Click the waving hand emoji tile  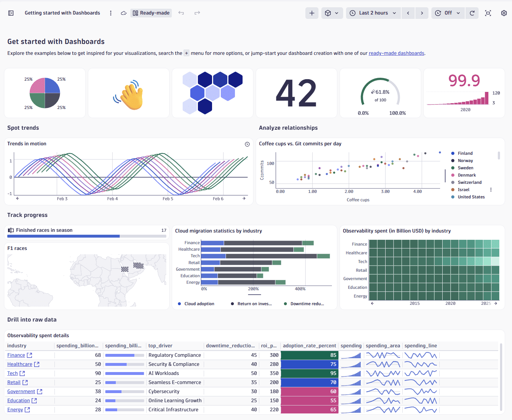[x=129, y=93]
